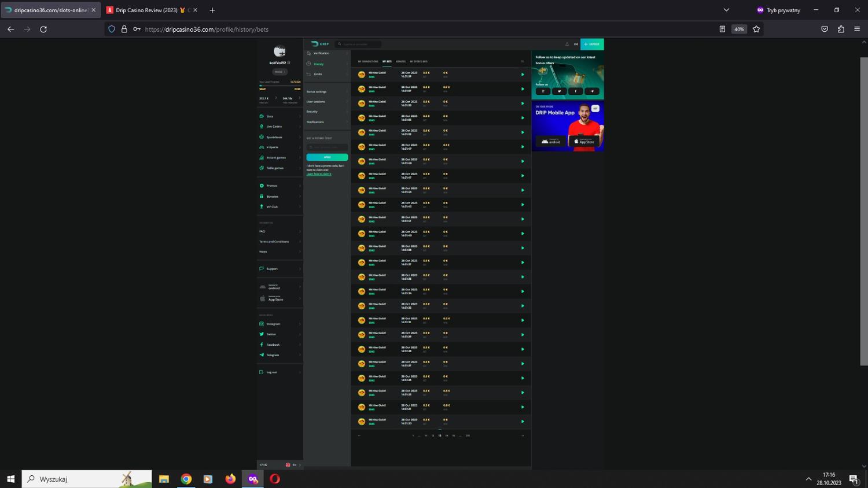Switch to the My Transactions tab
This screenshot has width=868, height=488.
[x=368, y=61]
